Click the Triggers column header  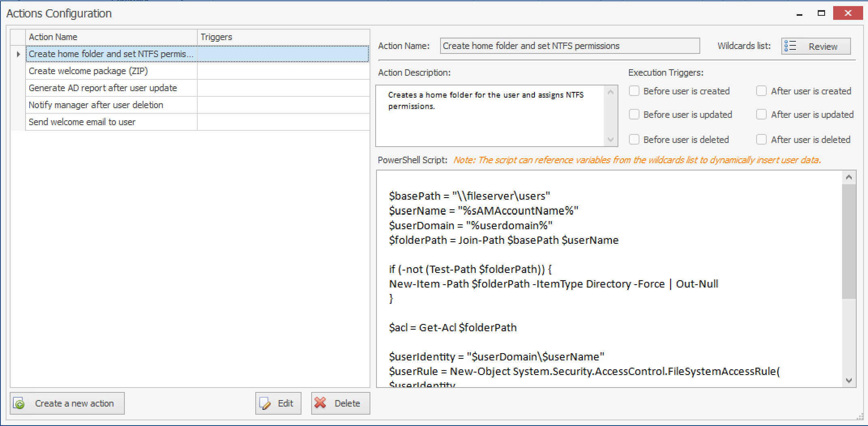(x=283, y=37)
